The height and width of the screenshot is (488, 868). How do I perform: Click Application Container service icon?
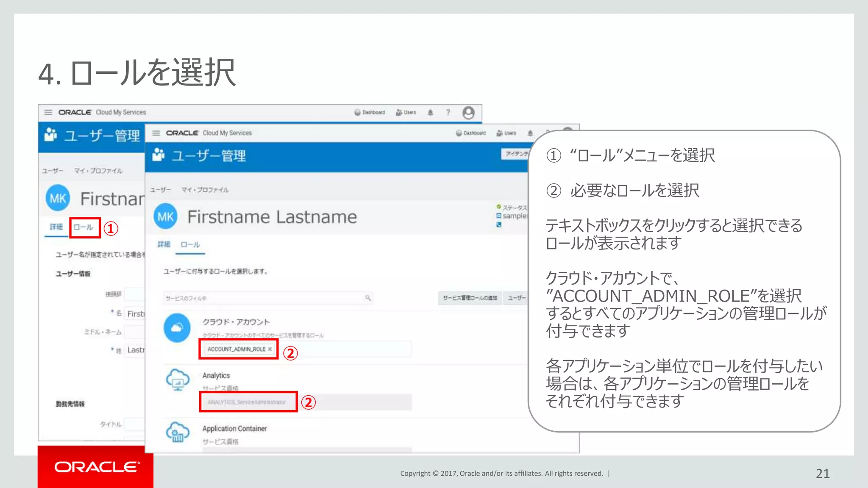[x=178, y=432]
